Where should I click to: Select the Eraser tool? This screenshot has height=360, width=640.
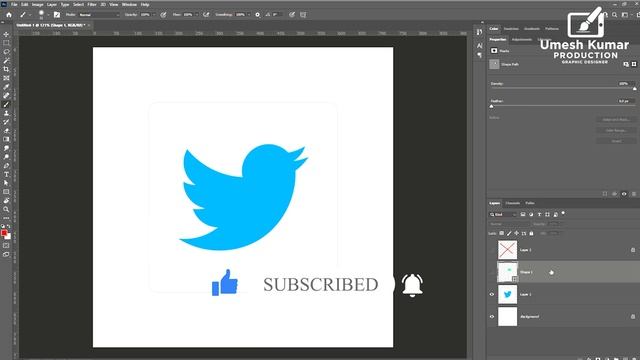coord(6,131)
